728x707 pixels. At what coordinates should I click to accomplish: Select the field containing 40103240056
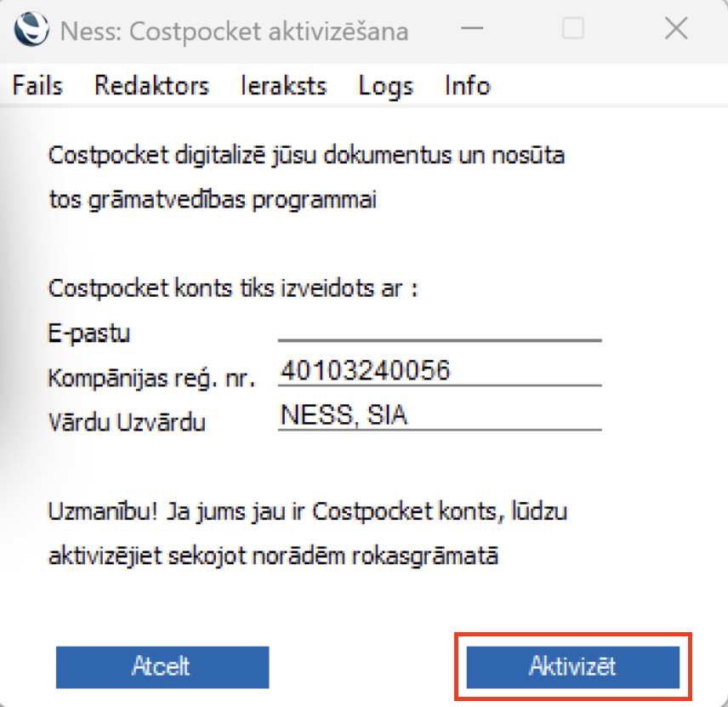(x=440, y=372)
